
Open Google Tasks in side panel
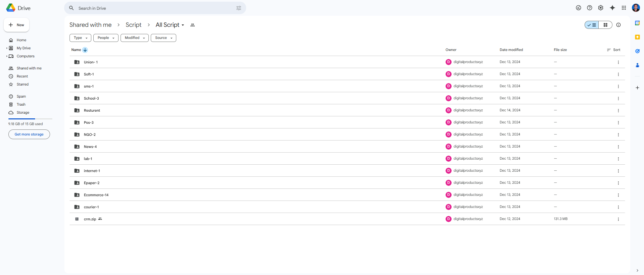click(637, 51)
